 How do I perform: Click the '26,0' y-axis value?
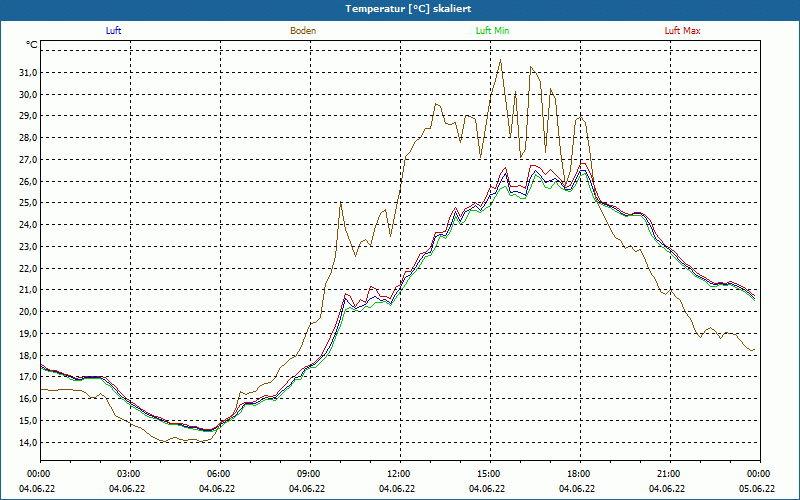coord(28,182)
